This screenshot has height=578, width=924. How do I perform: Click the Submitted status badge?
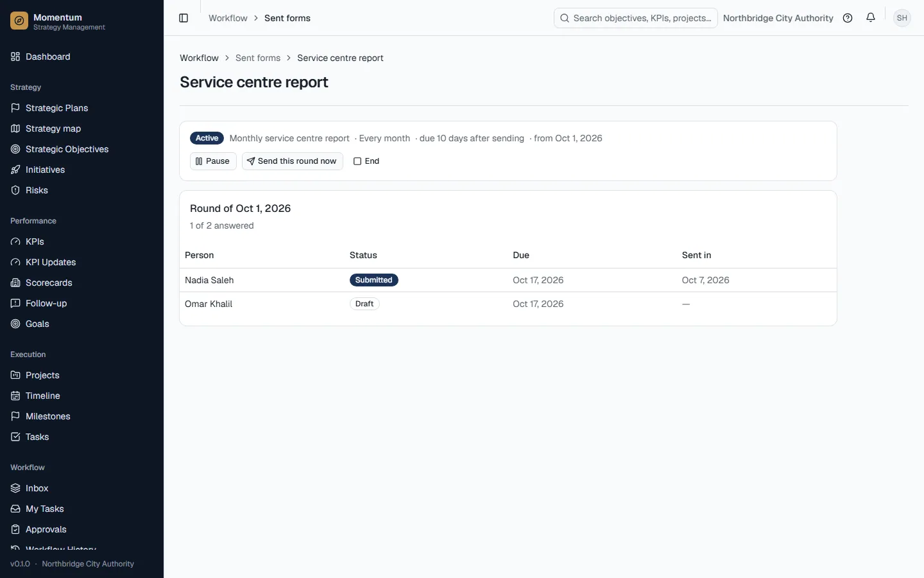pos(373,280)
